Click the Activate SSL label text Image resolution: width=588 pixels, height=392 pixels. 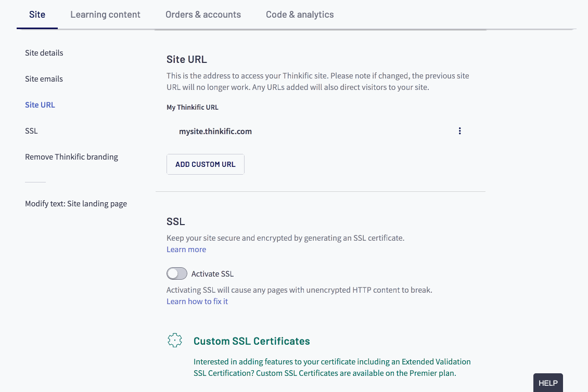(212, 274)
